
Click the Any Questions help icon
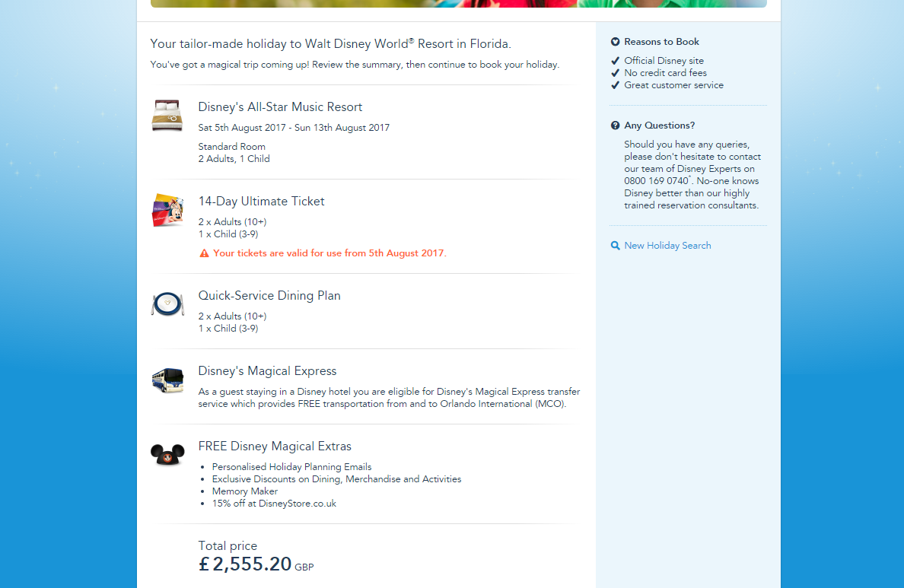click(x=615, y=126)
